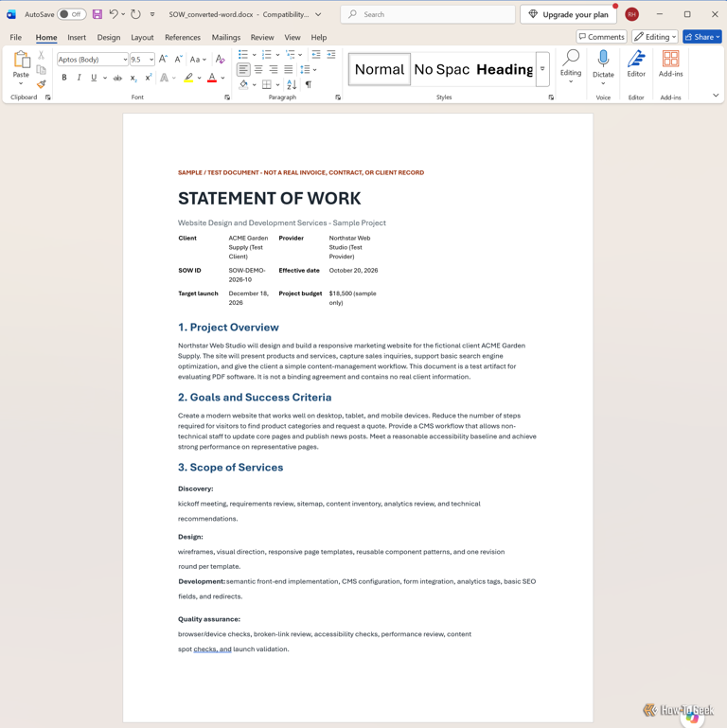The width and height of the screenshot is (727, 728).
Task: Increase font size with larger A
Action: tap(163, 59)
